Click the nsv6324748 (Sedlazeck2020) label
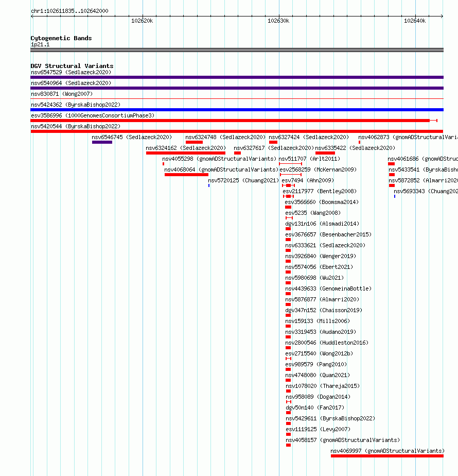The image size is (458, 476). pyautogui.click(x=225, y=137)
